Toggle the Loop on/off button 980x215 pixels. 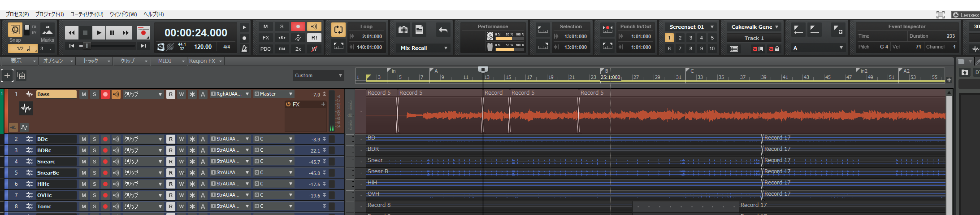click(338, 30)
